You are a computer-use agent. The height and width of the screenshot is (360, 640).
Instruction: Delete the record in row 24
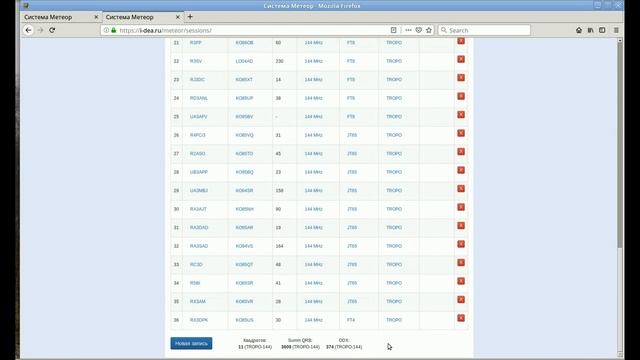[x=461, y=96]
